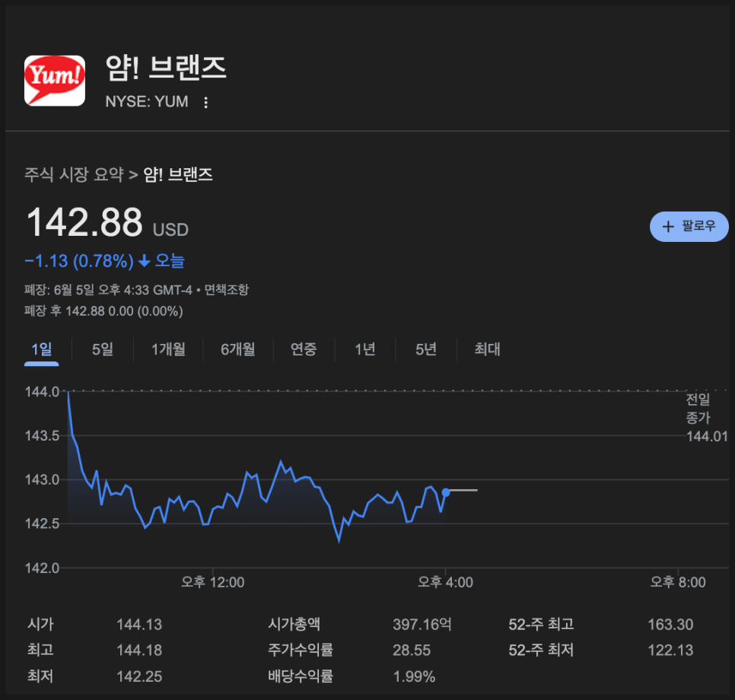This screenshot has width=735, height=700.
Task: Click the Yum! Brands logo
Action: (x=55, y=81)
